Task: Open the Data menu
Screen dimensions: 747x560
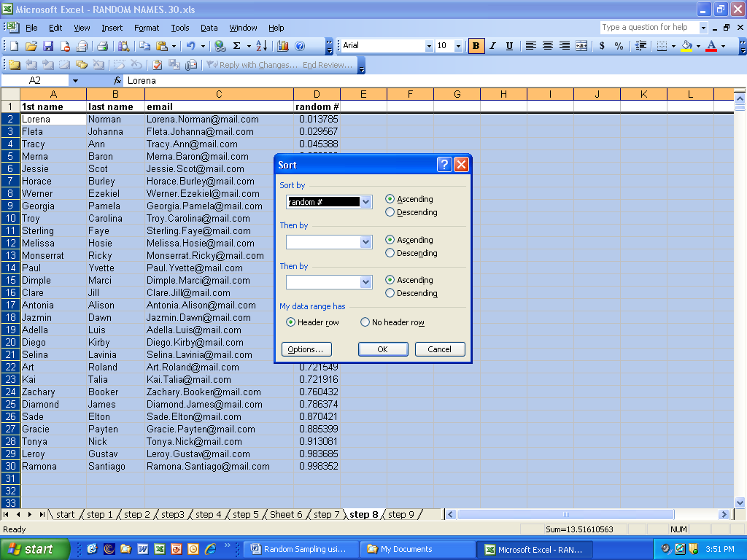Action: point(209,28)
